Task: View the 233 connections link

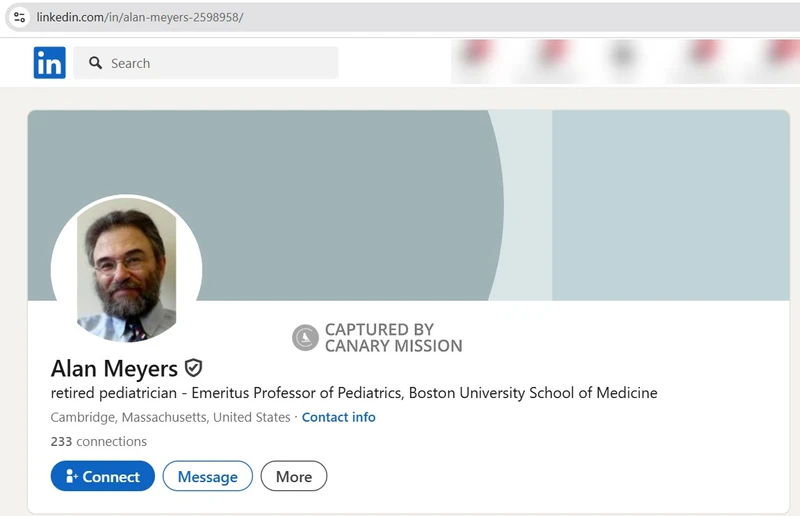Action: point(98,441)
